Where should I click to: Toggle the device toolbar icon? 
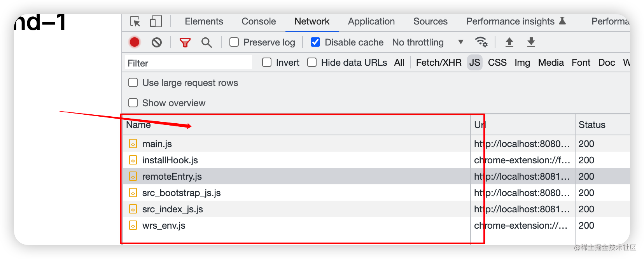(x=156, y=22)
